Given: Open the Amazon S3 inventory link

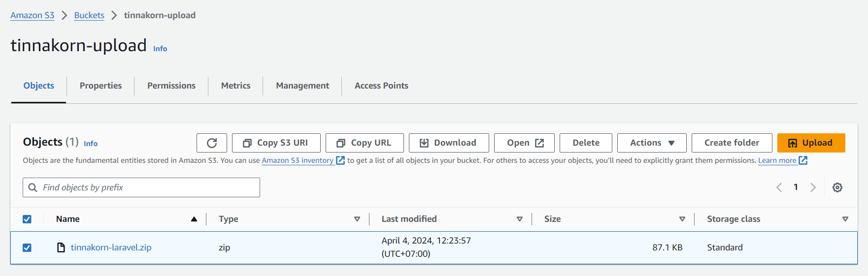Looking at the screenshot, I should point(298,160).
